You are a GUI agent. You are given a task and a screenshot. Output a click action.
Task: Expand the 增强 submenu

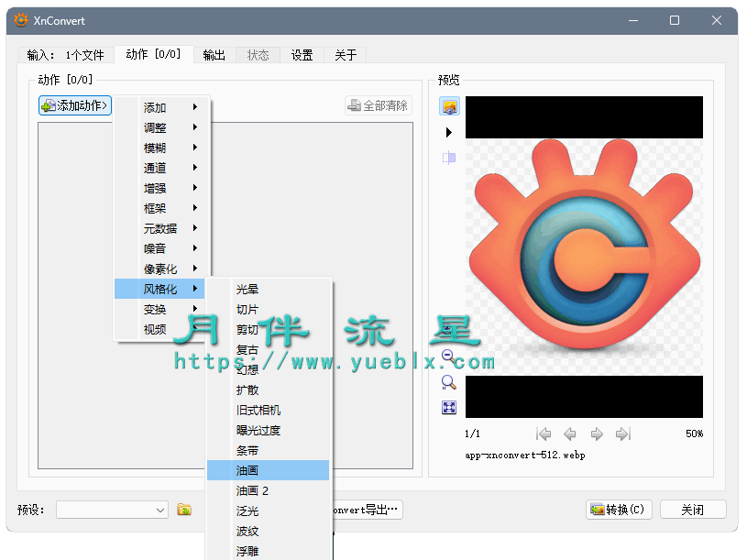[161, 188]
